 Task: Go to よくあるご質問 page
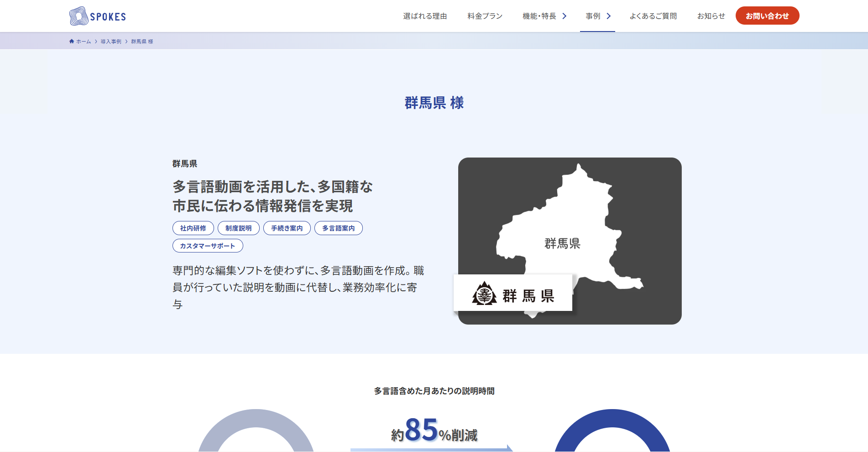click(653, 16)
